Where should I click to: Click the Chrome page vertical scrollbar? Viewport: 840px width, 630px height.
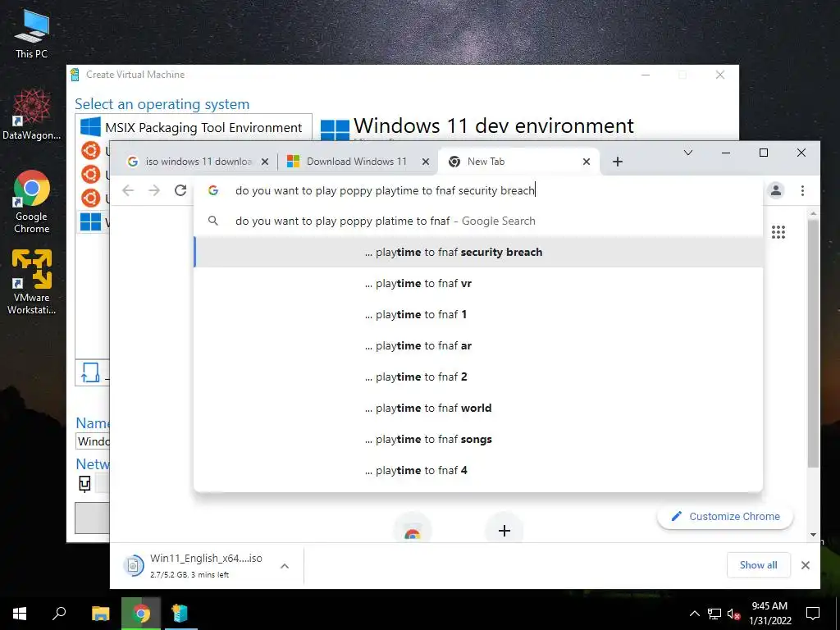point(813,343)
